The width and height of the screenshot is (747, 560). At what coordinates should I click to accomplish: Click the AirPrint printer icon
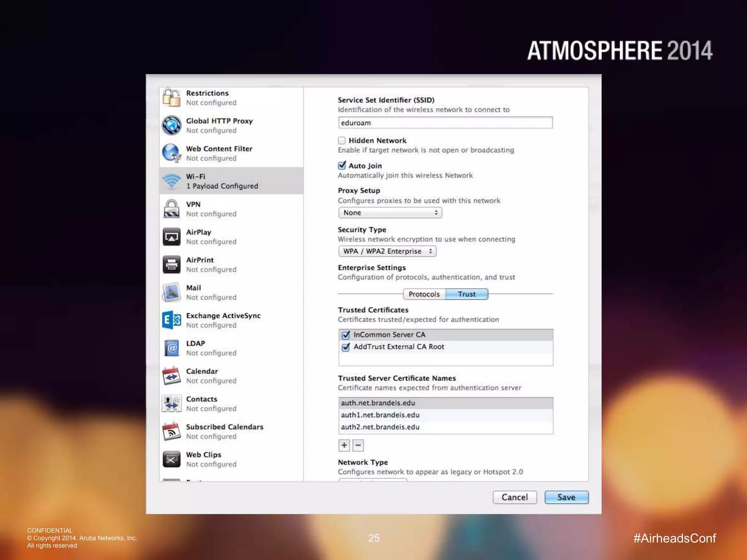click(x=171, y=265)
